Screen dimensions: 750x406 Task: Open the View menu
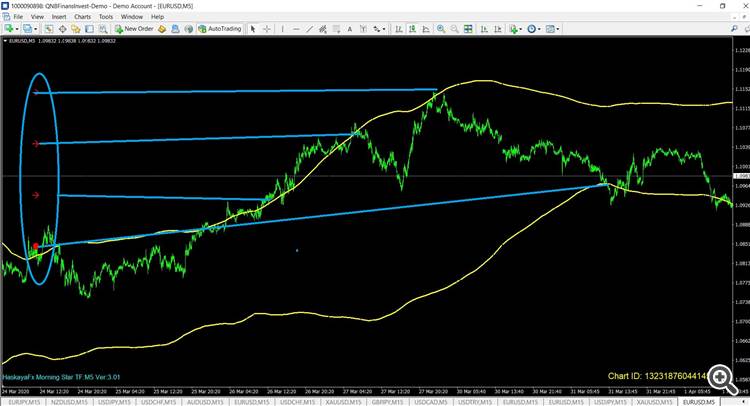pos(37,17)
